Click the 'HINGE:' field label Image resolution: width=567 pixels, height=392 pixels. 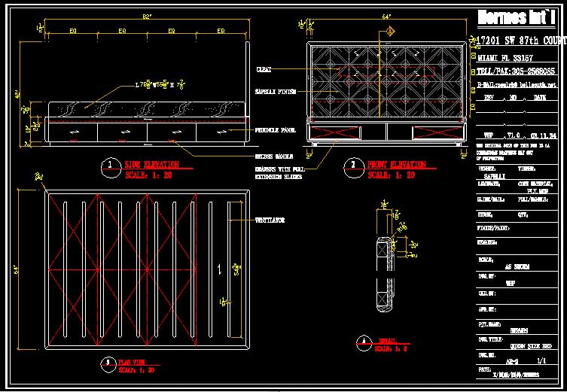(x=485, y=214)
